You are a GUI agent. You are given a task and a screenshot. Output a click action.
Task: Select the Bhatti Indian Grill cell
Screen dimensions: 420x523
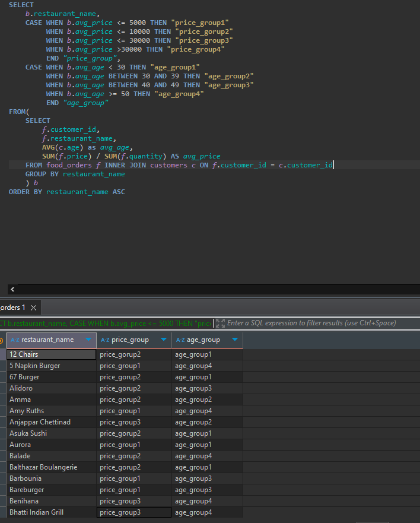[52, 512]
